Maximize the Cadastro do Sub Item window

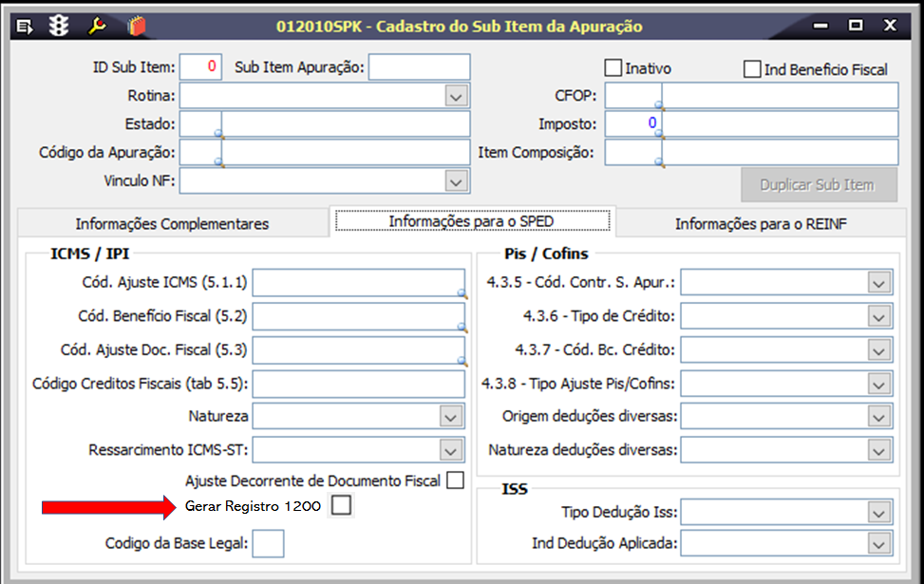[856, 26]
